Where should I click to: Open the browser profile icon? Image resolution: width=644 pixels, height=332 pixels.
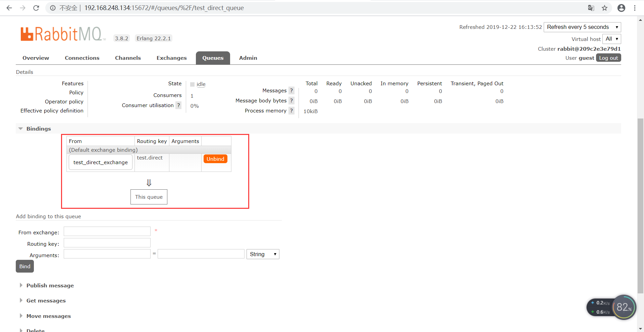(621, 8)
